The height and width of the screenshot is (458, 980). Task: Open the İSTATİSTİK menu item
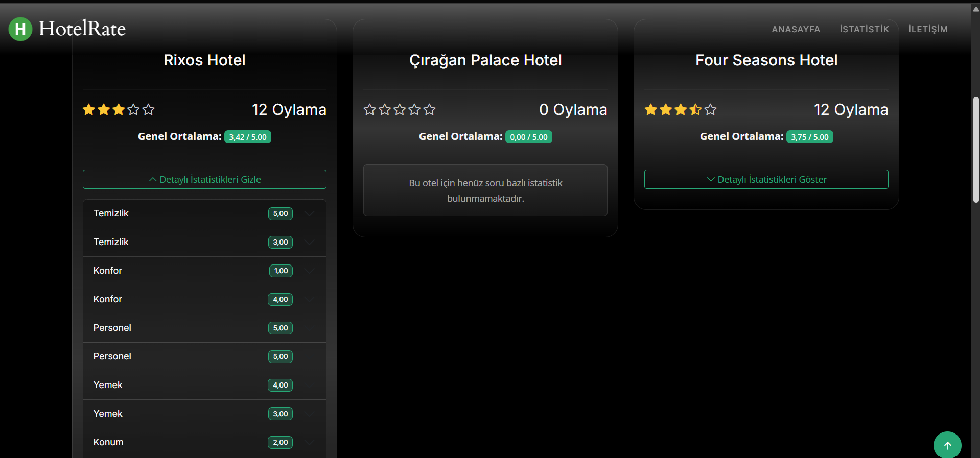click(x=864, y=29)
